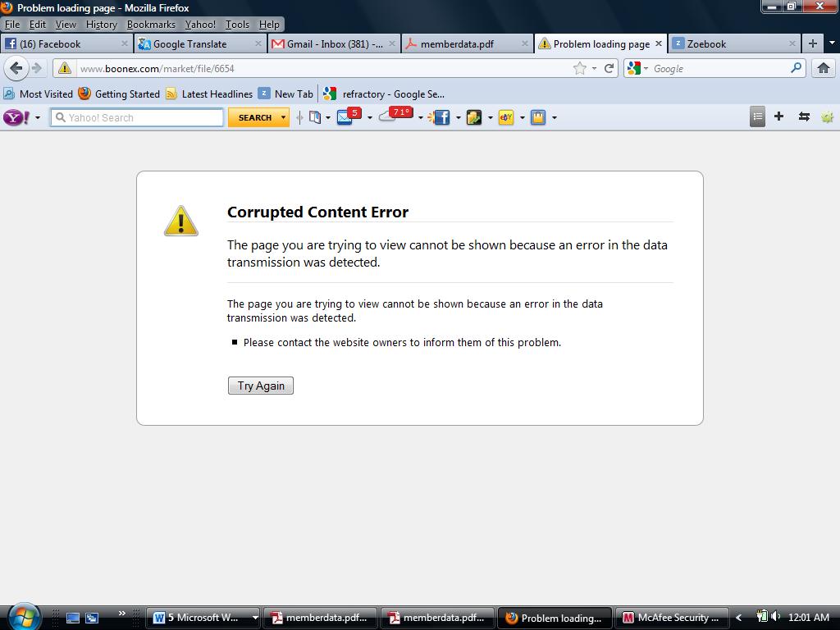This screenshot has width=840, height=630.
Task: Open the Yahoo! menu
Action: (x=200, y=25)
